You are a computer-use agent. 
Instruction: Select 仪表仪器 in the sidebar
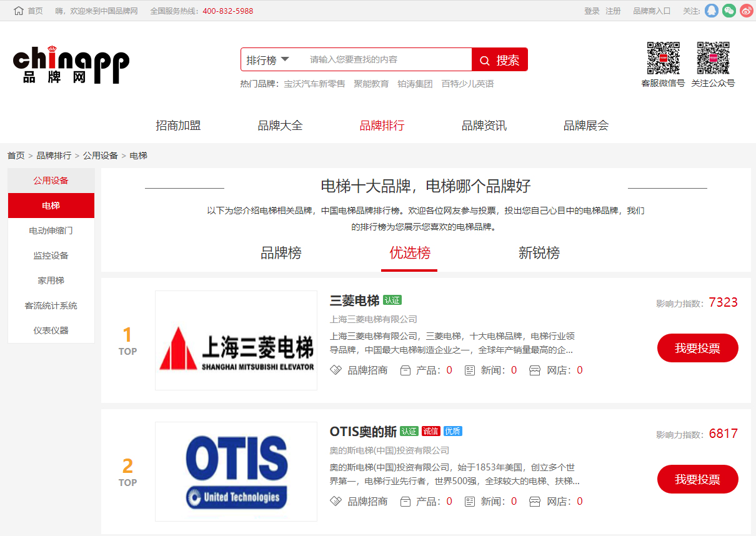51,330
